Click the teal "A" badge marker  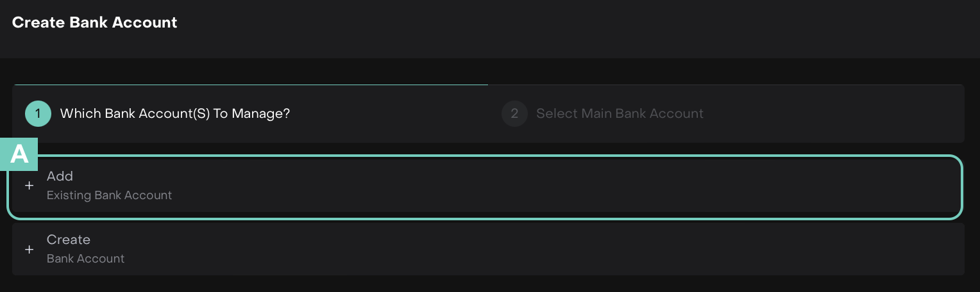[x=20, y=155]
